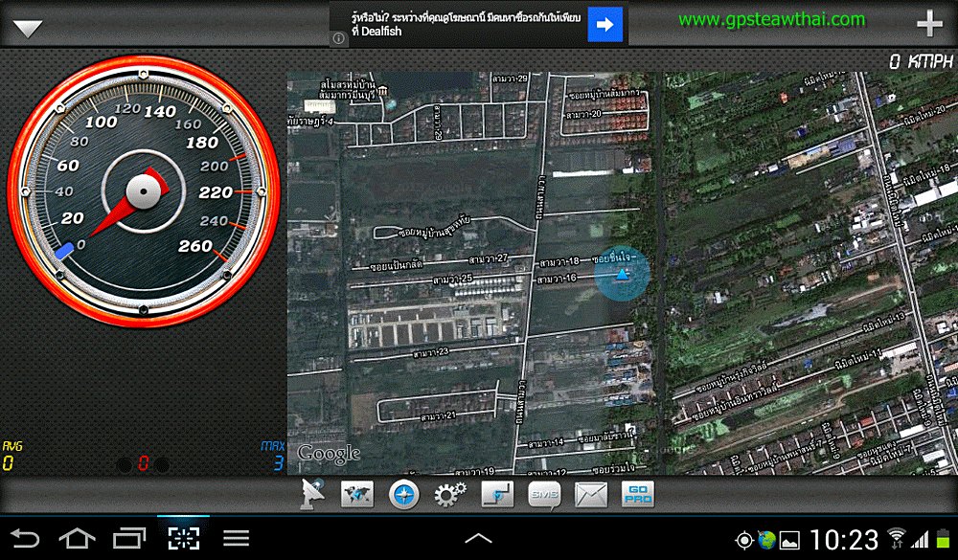
Task: Center the map on current location
Action: tap(404, 495)
